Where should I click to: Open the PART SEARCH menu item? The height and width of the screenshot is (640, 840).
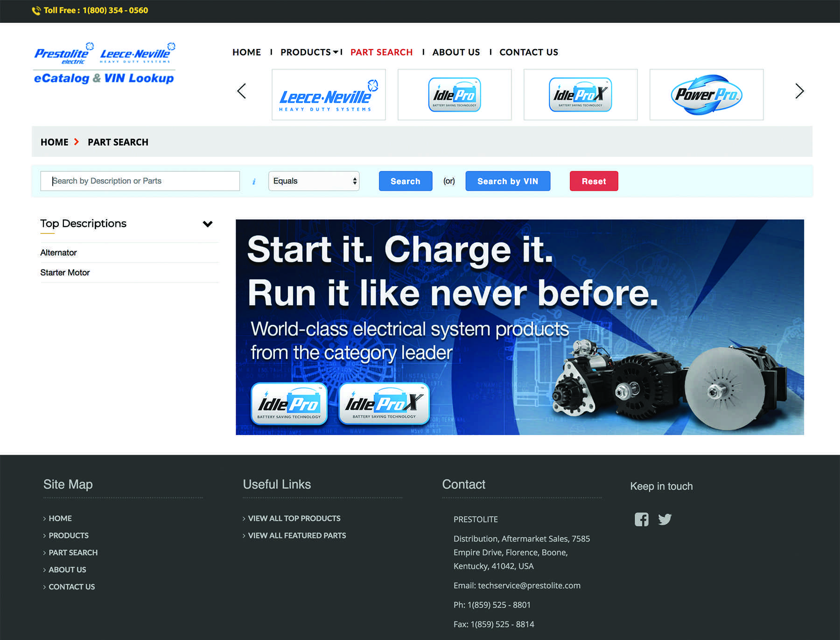381,52
